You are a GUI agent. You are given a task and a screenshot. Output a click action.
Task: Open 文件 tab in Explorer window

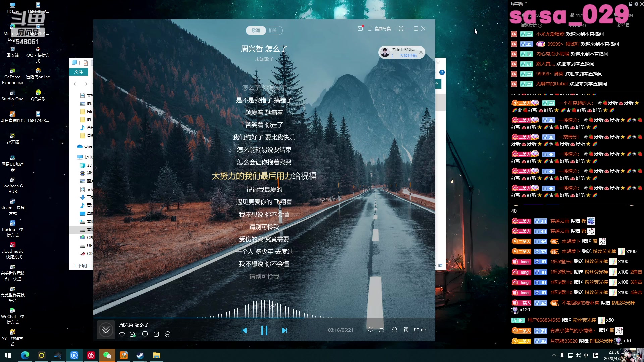tap(78, 72)
